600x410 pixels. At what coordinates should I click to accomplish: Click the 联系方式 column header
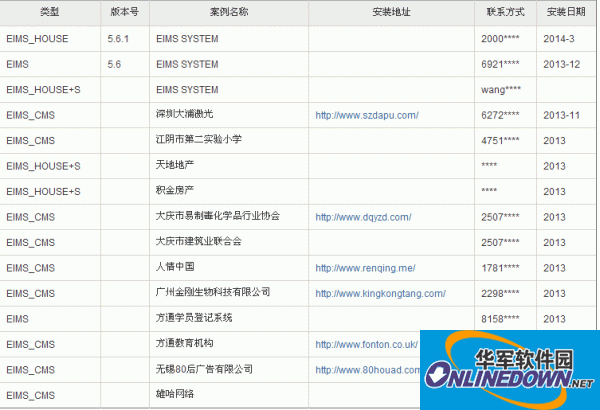[x=505, y=12]
